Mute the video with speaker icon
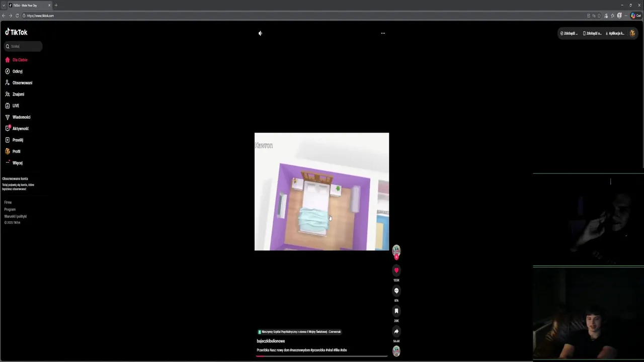The image size is (644, 362). (260, 33)
